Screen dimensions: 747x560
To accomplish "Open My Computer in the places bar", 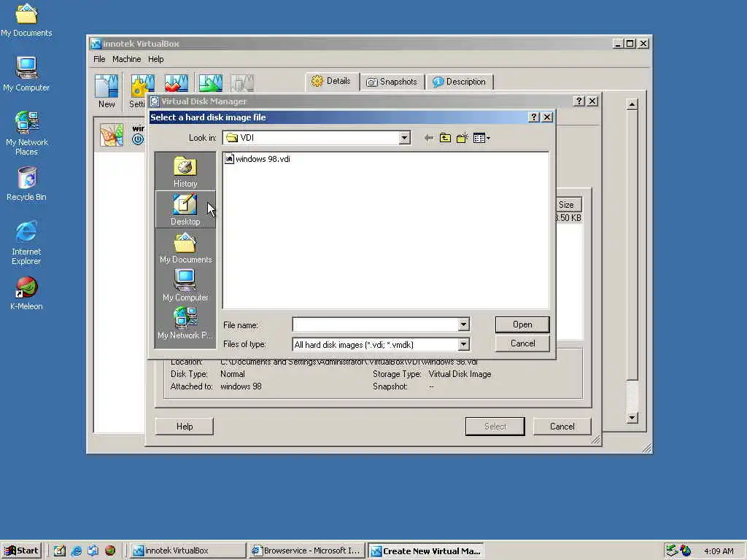I will click(x=185, y=285).
